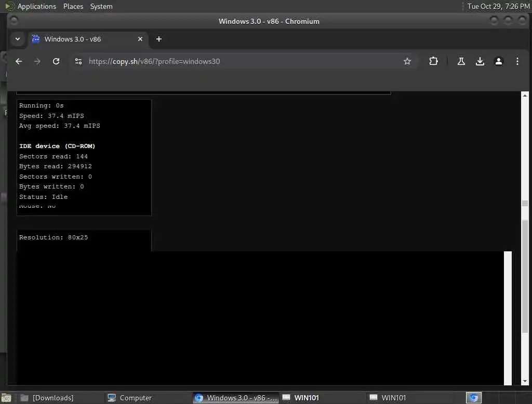Click the 'Speed: 37.4 mIPS' text
The width and height of the screenshot is (532, 404).
tap(51, 116)
